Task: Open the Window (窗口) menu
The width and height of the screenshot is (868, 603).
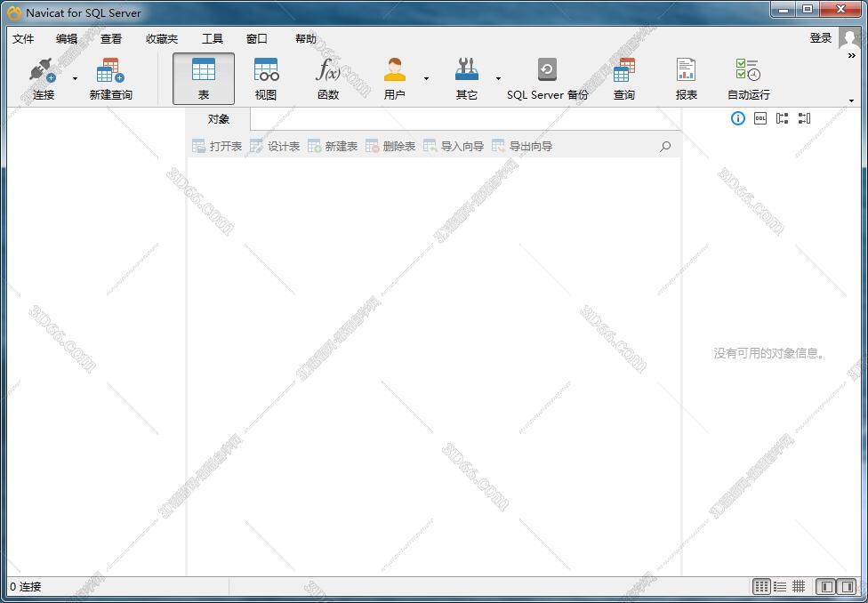Action: point(257,39)
